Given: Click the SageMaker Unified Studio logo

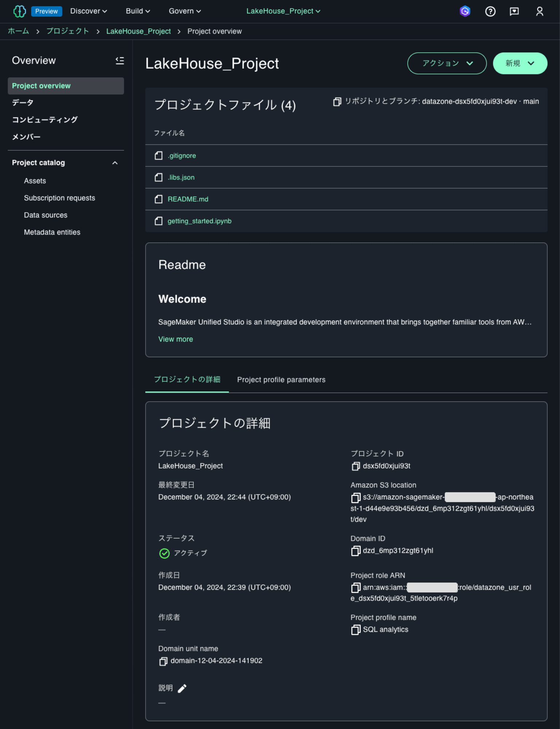Looking at the screenshot, I should click(19, 11).
